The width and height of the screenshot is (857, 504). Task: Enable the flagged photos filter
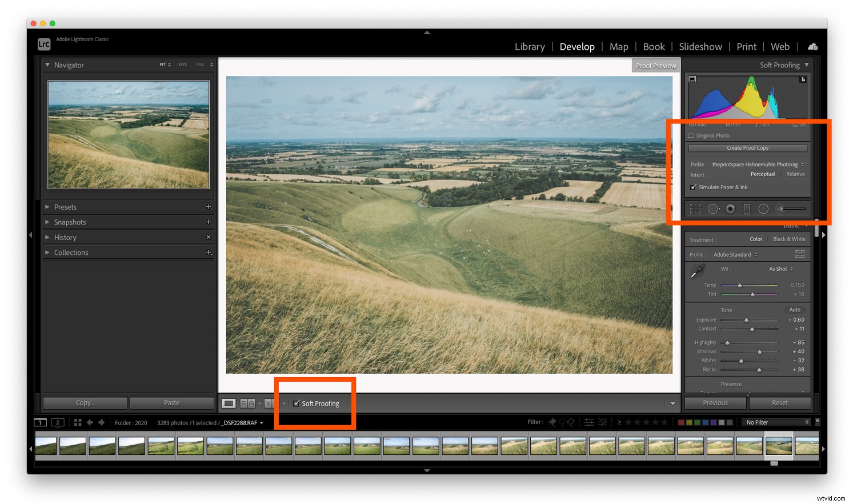point(552,422)
